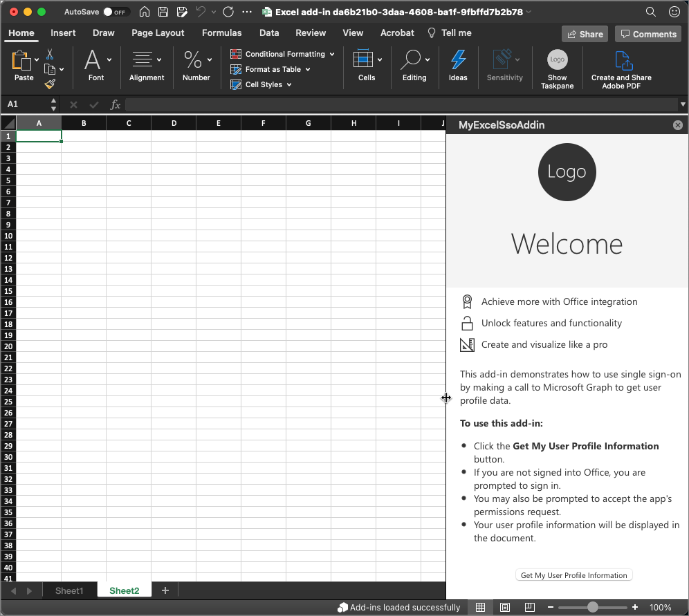This screenshot has width=689, height=616.
Task: Click the Undo arrow icon
Action: tap(201, 12)
